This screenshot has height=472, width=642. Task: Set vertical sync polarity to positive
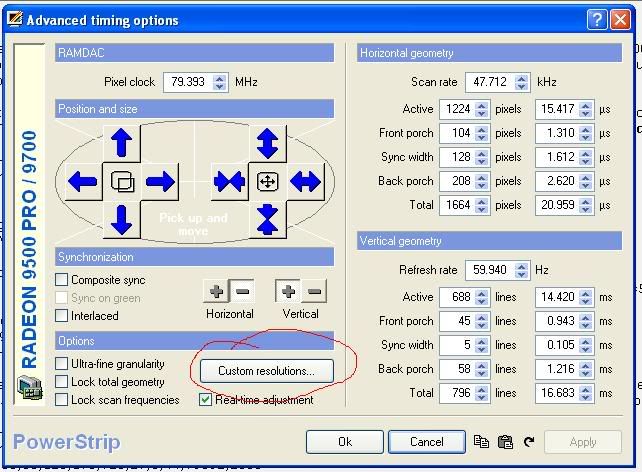[x=288, y=291]
